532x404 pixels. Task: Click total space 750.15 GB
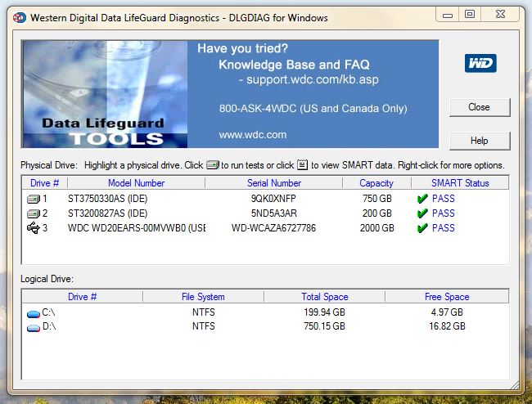(324, 326)
